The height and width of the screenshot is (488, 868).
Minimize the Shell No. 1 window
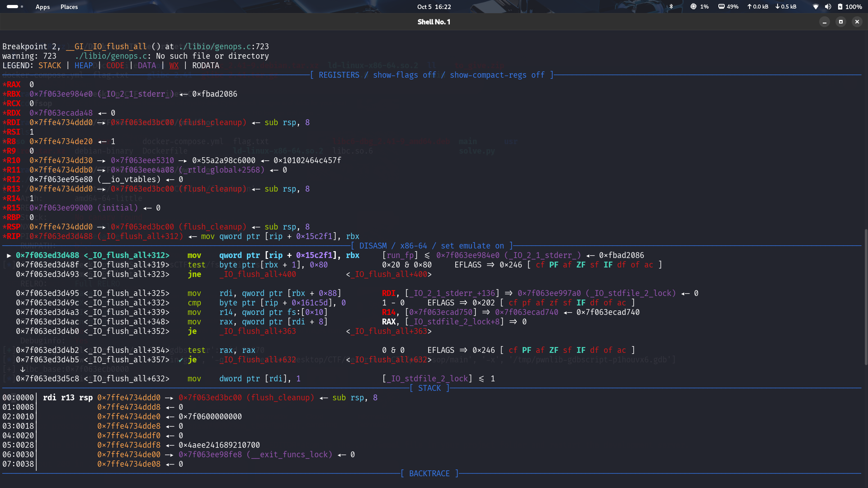pyautogui.click(x=825, y=22)
